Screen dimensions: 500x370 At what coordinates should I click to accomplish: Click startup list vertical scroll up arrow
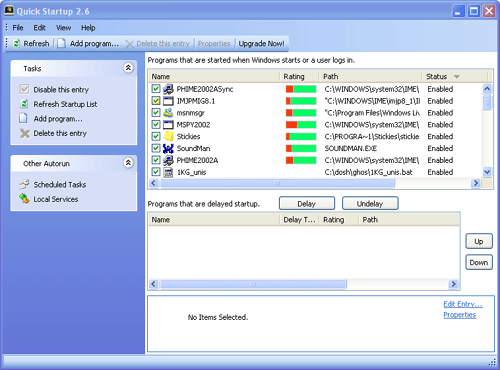click(487, 89)
